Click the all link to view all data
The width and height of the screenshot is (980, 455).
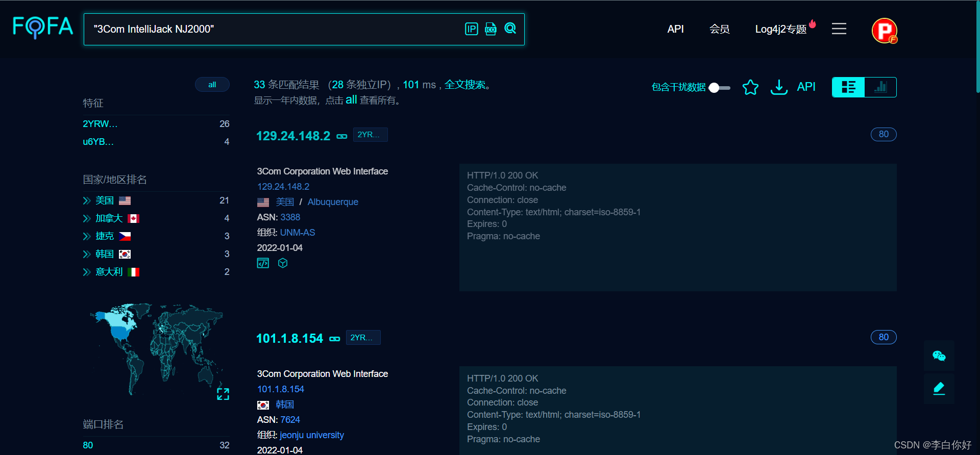(x=351, y=100)
